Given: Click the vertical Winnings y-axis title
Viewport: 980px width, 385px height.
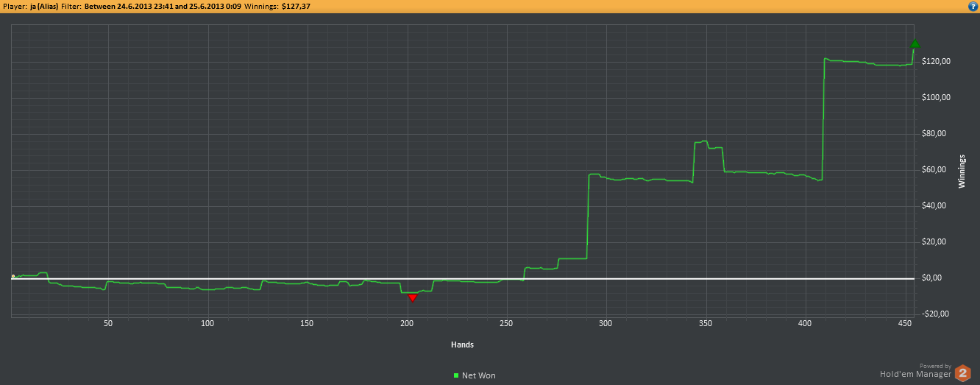Looking at the screenshot, I should tap(961, 172).
